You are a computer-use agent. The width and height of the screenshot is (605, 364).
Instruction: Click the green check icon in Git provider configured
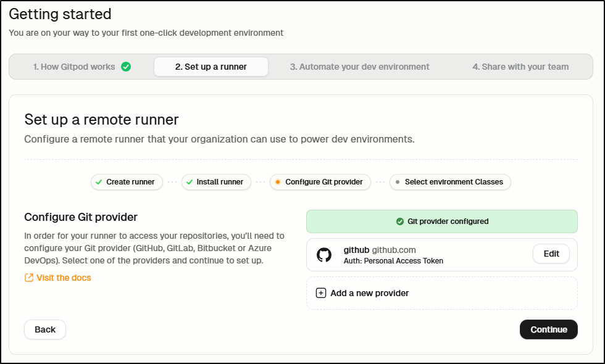[x=400, y=221]
